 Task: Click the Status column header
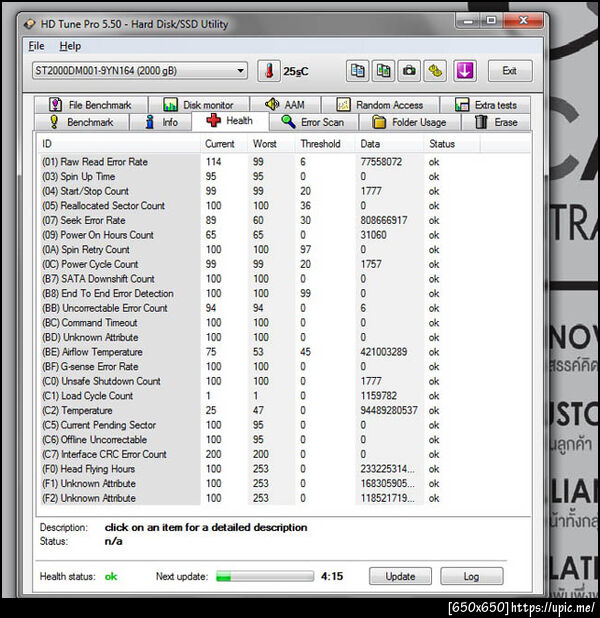452,144
